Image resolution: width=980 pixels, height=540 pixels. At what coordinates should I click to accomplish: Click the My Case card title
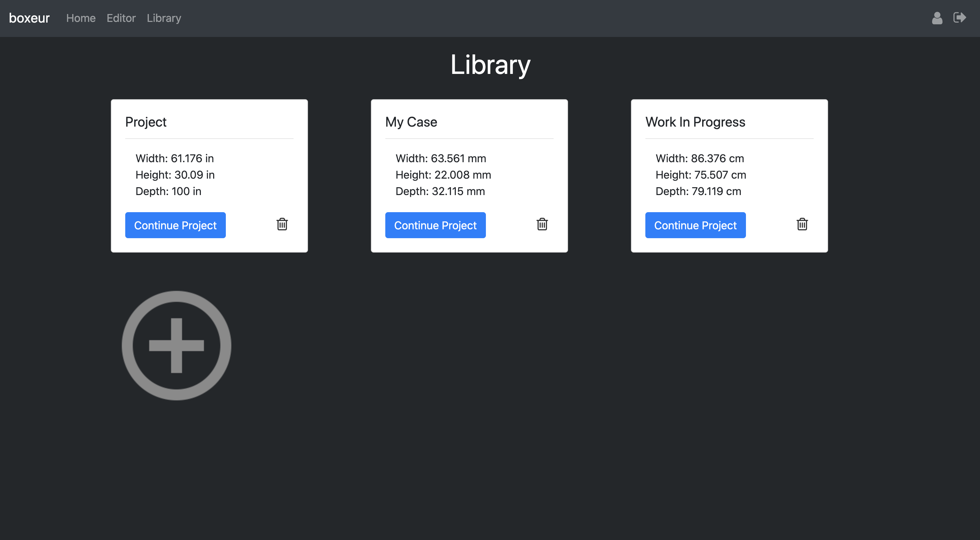coord(411,122)
